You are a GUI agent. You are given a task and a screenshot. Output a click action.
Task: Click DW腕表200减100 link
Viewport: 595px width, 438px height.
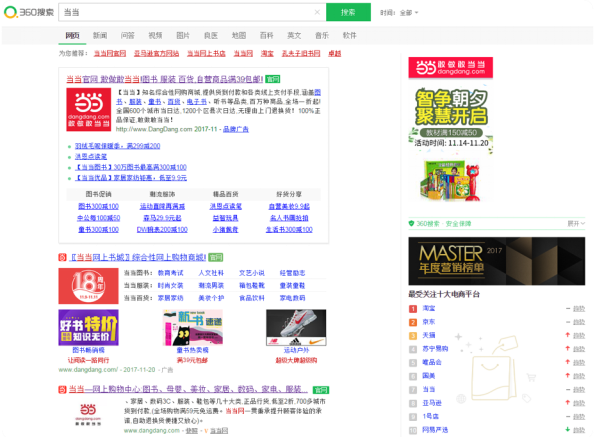point(162,230)
